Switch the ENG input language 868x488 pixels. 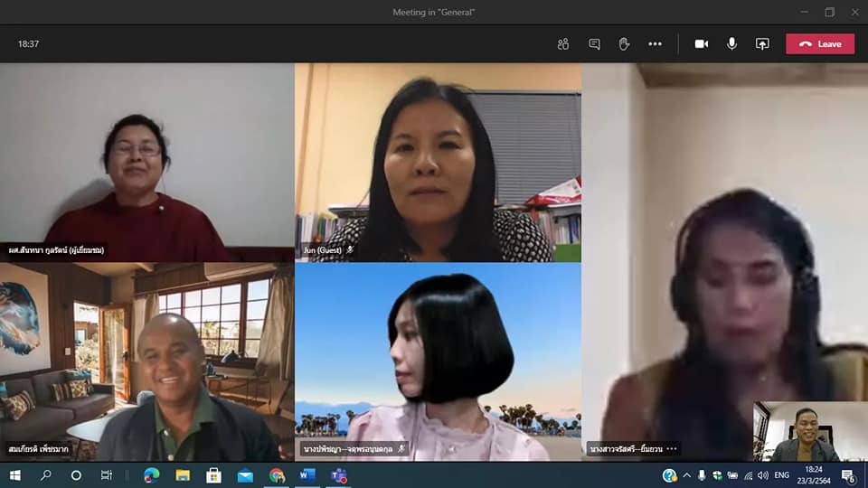click(782, 475)
